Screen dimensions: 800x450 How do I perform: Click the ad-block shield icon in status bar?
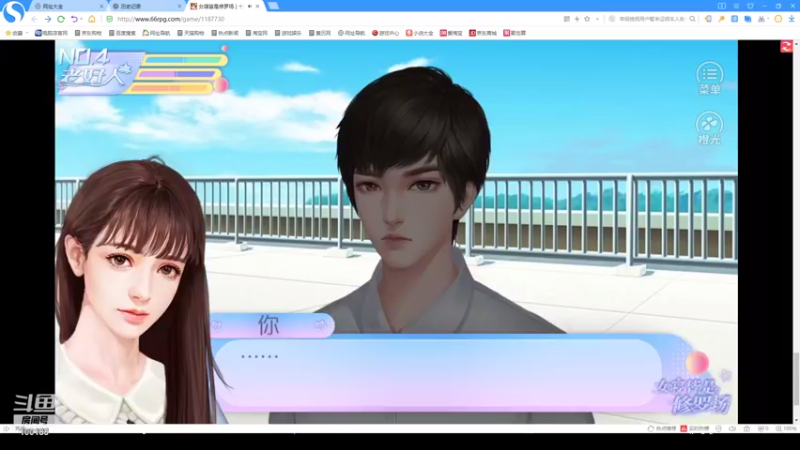pyautogui.click(x=763, y=429)
